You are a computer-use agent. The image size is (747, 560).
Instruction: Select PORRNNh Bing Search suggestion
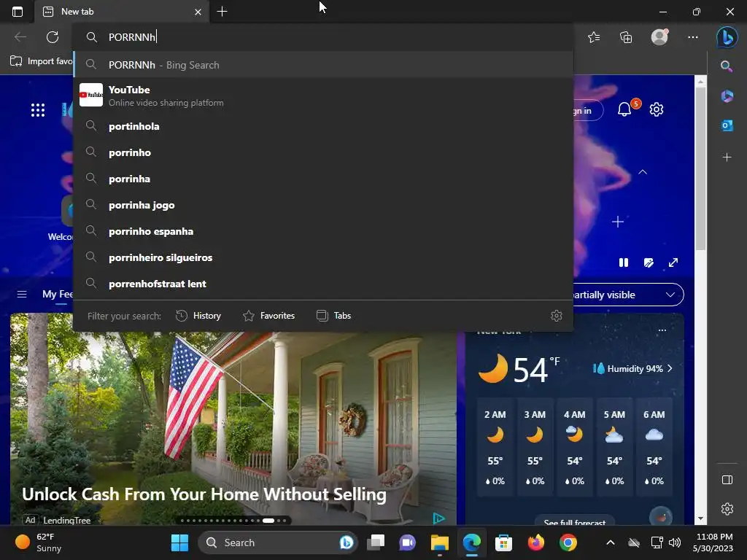tap(323, 65)
